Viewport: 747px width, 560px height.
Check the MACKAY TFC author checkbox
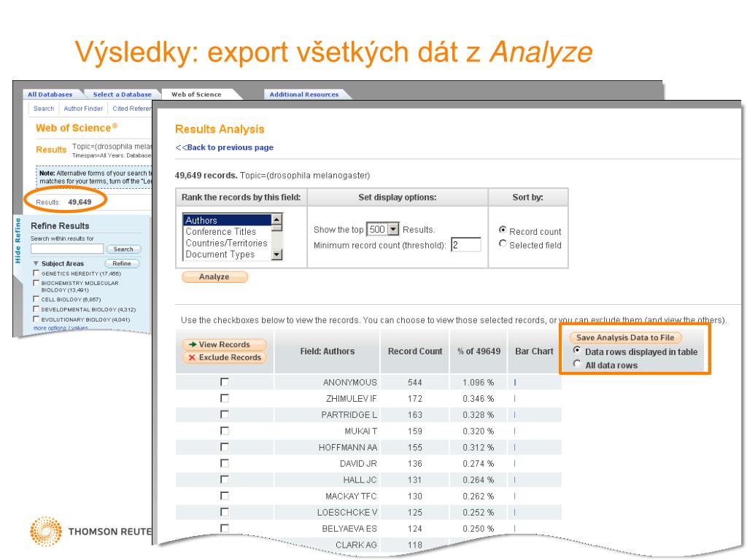click(225, 496)
